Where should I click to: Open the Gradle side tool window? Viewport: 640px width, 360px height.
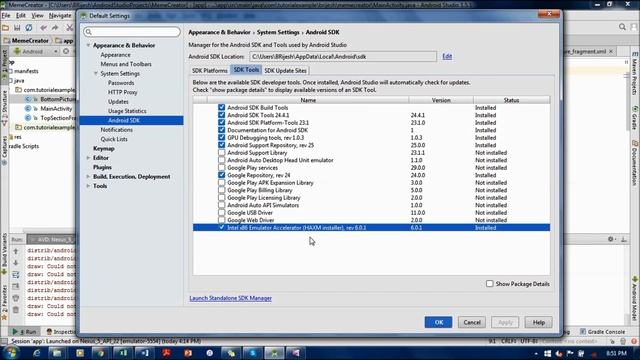[x=635, y=118]
